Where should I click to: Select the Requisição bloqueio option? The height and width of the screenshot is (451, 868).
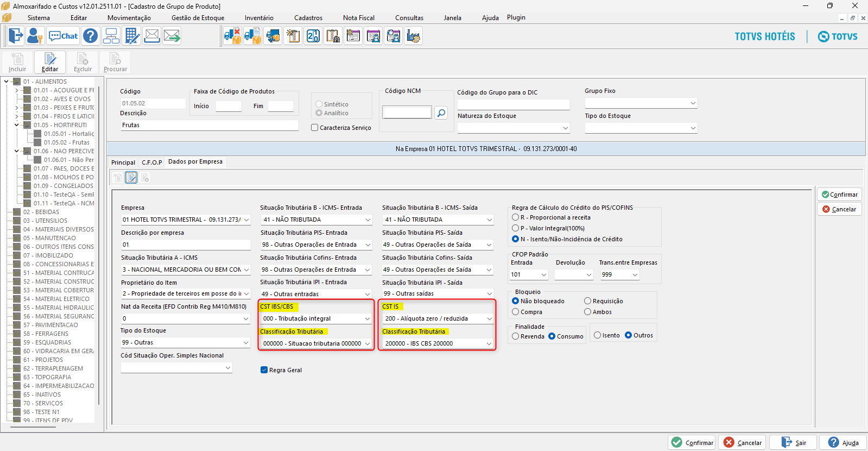pos(587,301)
